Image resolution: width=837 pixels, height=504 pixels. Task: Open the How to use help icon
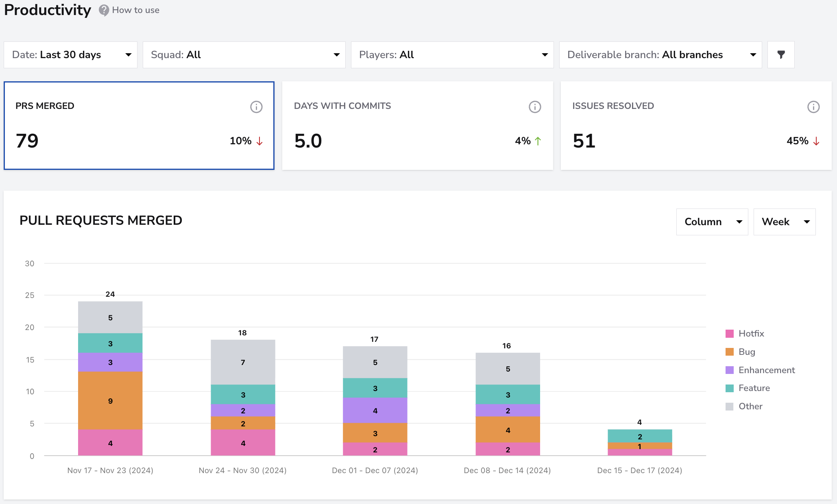click(104, 10)
